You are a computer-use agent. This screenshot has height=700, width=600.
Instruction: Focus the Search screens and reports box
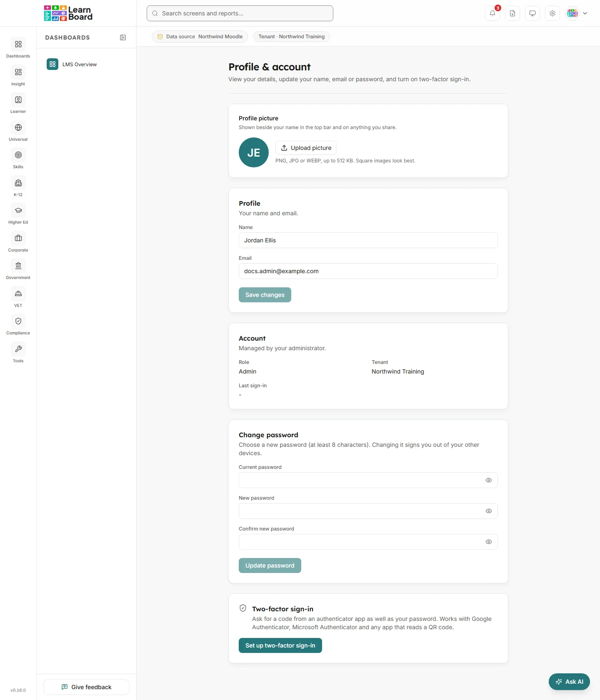pos(240,13)
